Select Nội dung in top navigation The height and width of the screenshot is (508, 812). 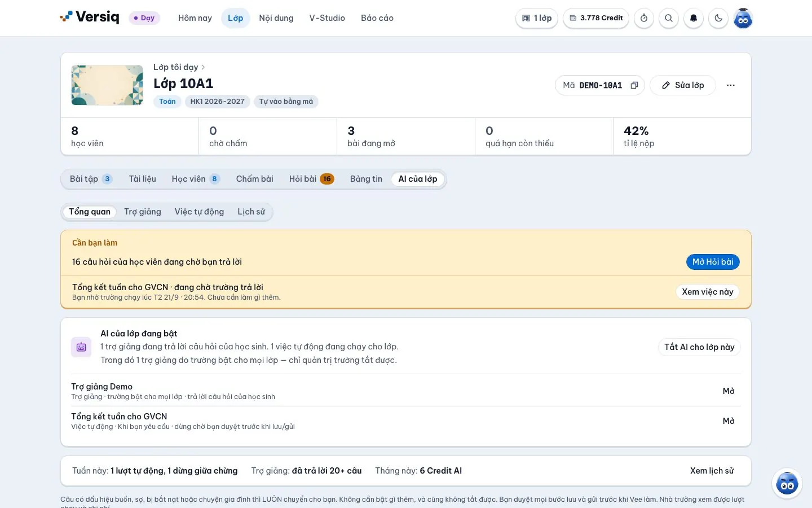point(276,18)
